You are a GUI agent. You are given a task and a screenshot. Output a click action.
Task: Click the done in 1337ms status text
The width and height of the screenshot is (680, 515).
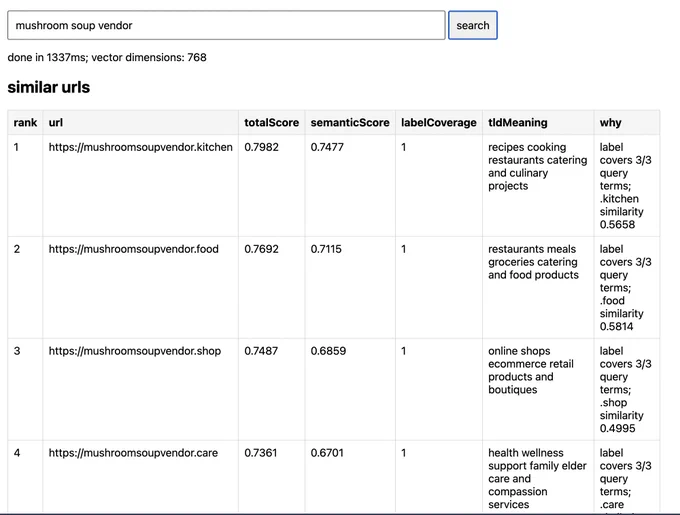click(107, 57)
